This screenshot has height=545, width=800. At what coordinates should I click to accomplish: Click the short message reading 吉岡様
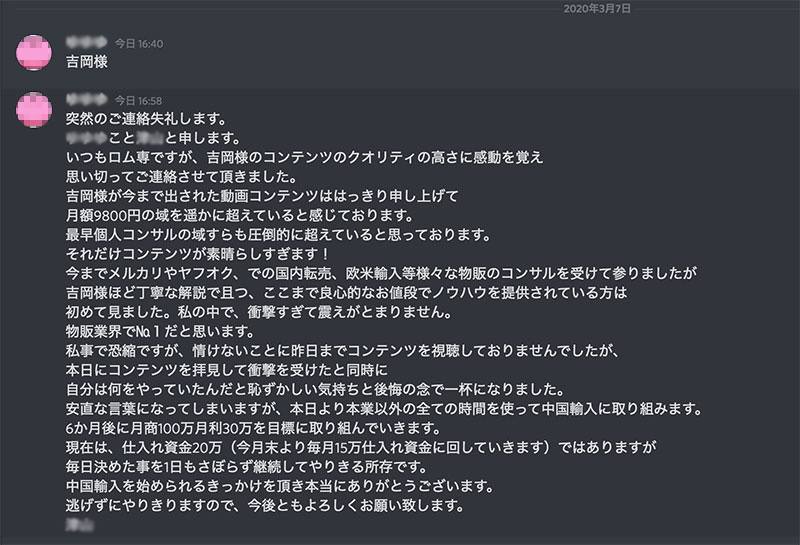(87, 62)
